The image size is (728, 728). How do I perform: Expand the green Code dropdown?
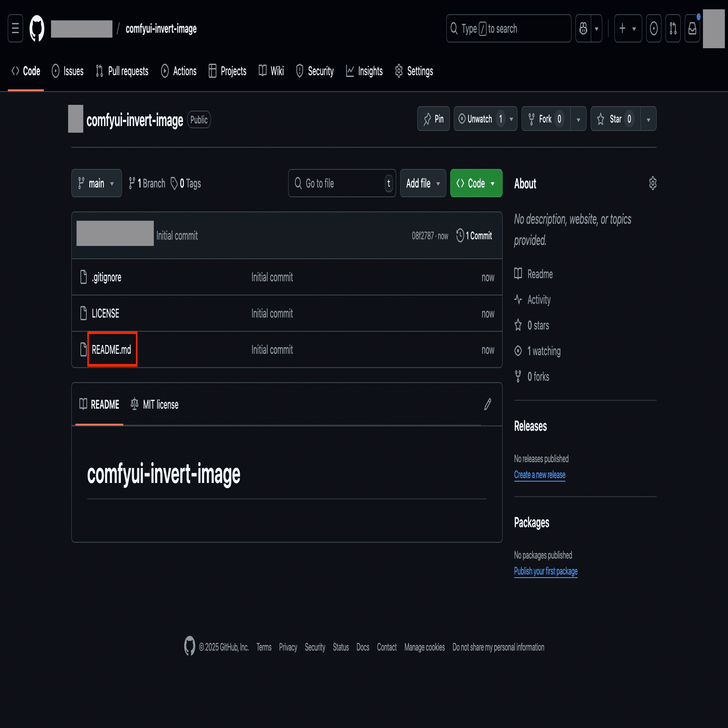[476, 183]
